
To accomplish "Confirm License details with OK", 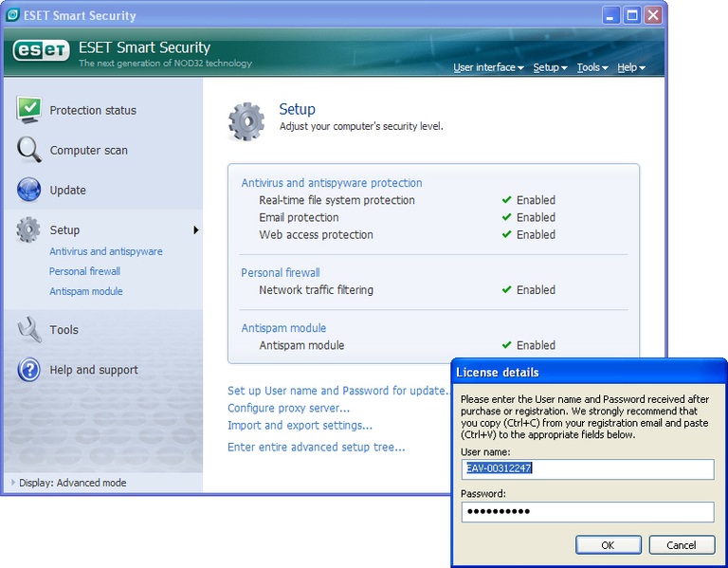I will [609, 545].
